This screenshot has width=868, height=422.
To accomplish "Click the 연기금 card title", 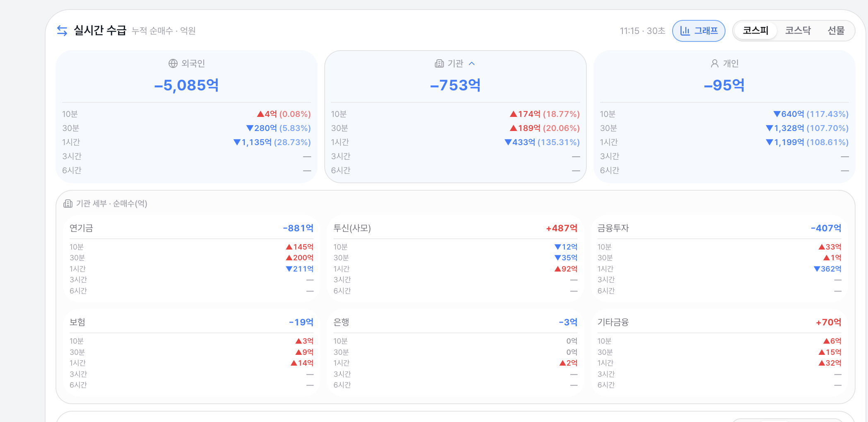I will pyautogui.click(x=81, y=228).
